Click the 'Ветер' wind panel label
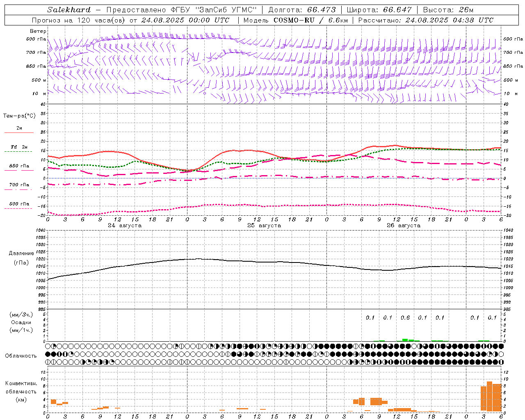 (x=38, y=31)
